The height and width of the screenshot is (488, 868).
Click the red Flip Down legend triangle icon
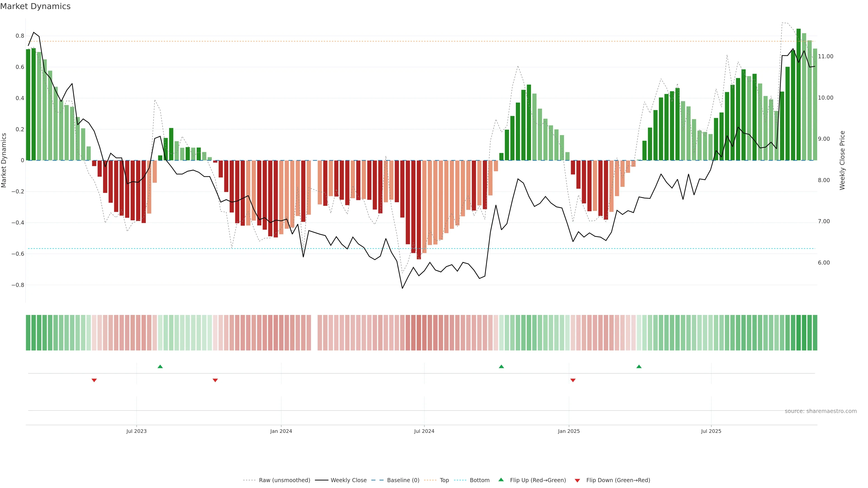pyautogui.click(x=577, y=480)
